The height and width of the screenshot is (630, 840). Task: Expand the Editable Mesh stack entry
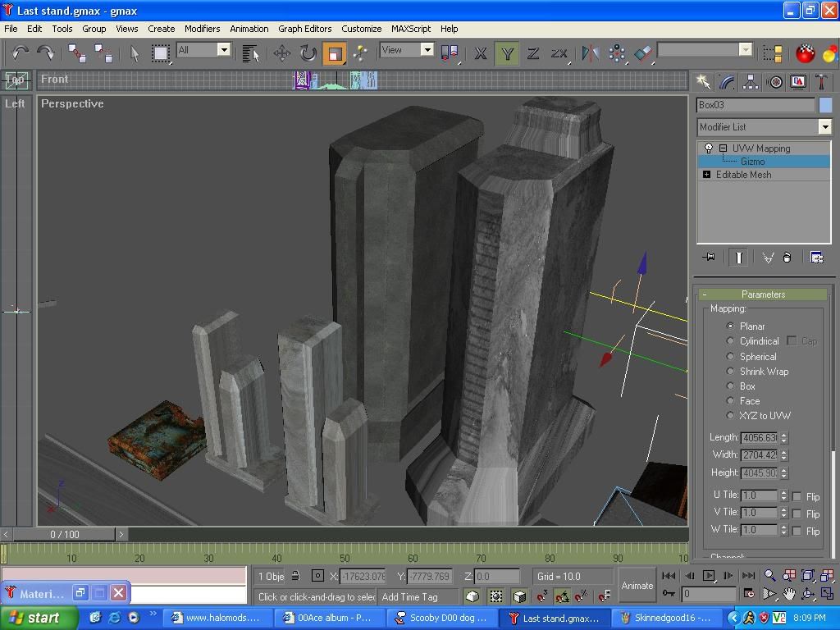pos(706,175)
